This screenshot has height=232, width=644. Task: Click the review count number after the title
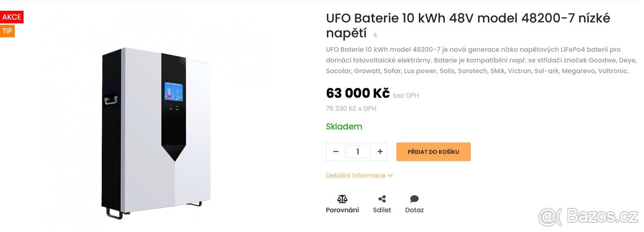click(x=375, y=35)
